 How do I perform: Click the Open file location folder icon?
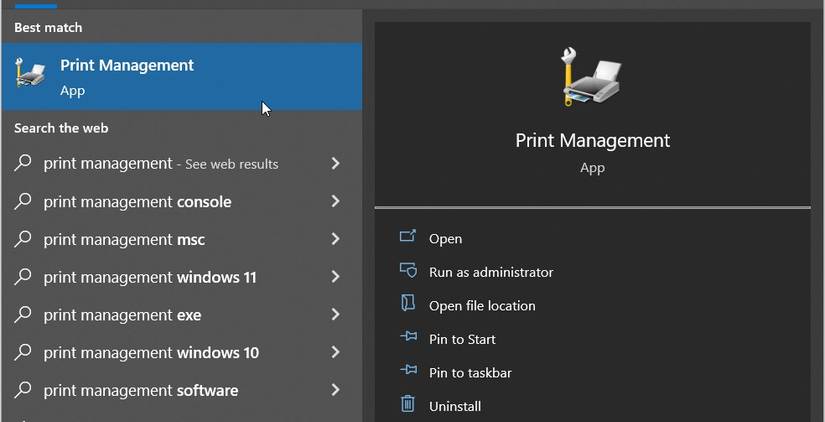[x=408, y=305]
